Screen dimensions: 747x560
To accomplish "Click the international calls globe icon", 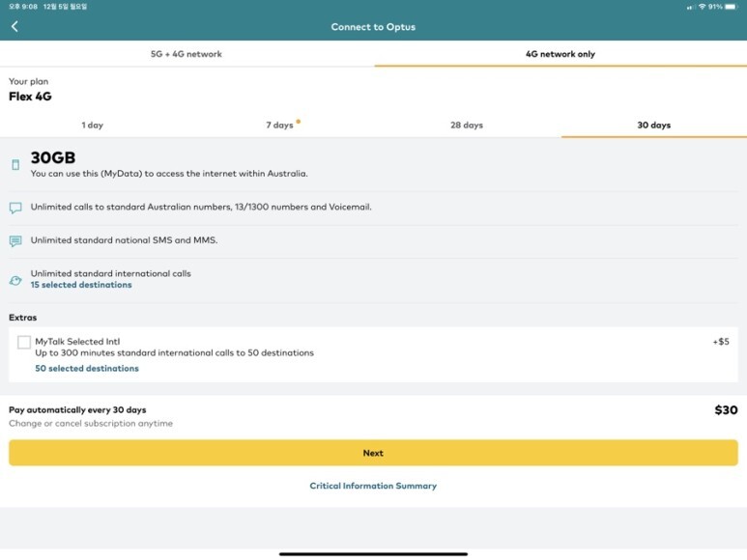I will [x=15, y=280].
